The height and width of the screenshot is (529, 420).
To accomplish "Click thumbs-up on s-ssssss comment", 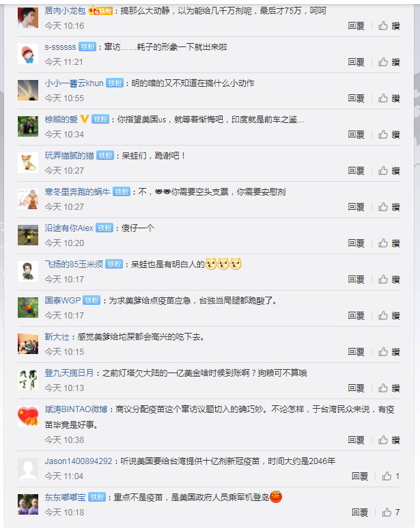I will coord(389,62).
